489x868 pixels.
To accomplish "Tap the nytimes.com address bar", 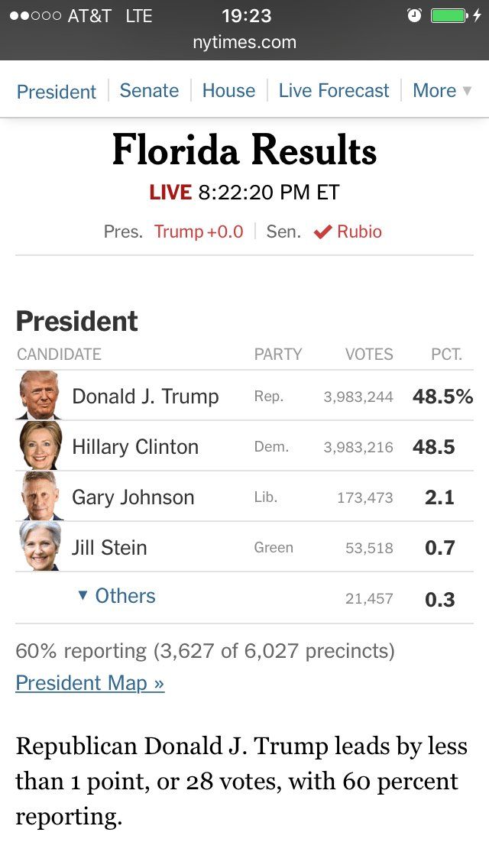I will click(x=244, y=42).
